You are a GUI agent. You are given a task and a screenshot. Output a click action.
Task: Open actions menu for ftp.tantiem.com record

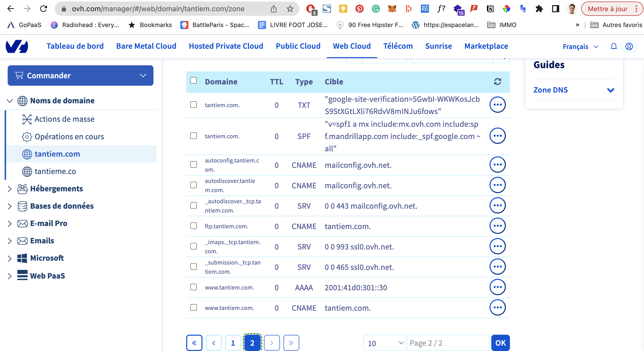[x=497, y=226]
